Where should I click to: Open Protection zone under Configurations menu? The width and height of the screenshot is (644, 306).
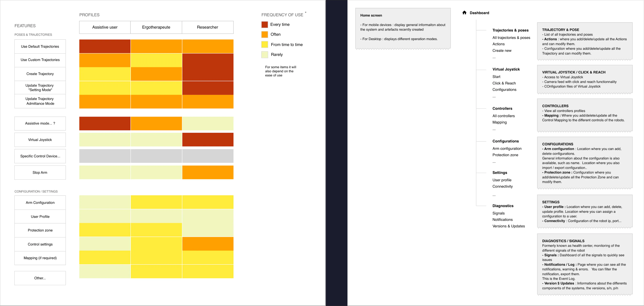505,155
